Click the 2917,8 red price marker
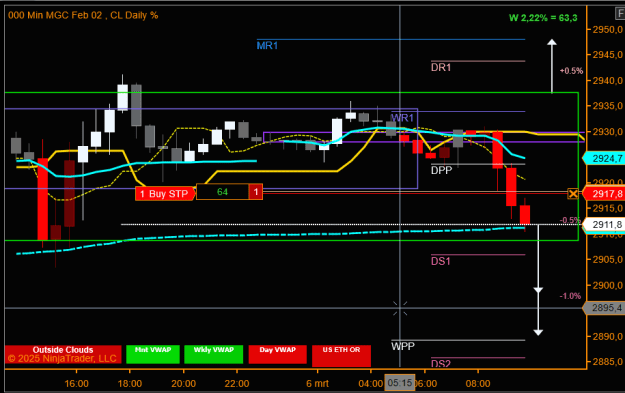Screen dimensions: 625x393 pos(604,194)
